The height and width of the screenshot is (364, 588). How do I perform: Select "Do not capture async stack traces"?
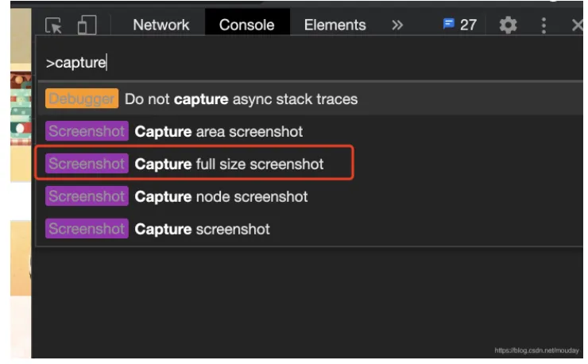(241, 99)
